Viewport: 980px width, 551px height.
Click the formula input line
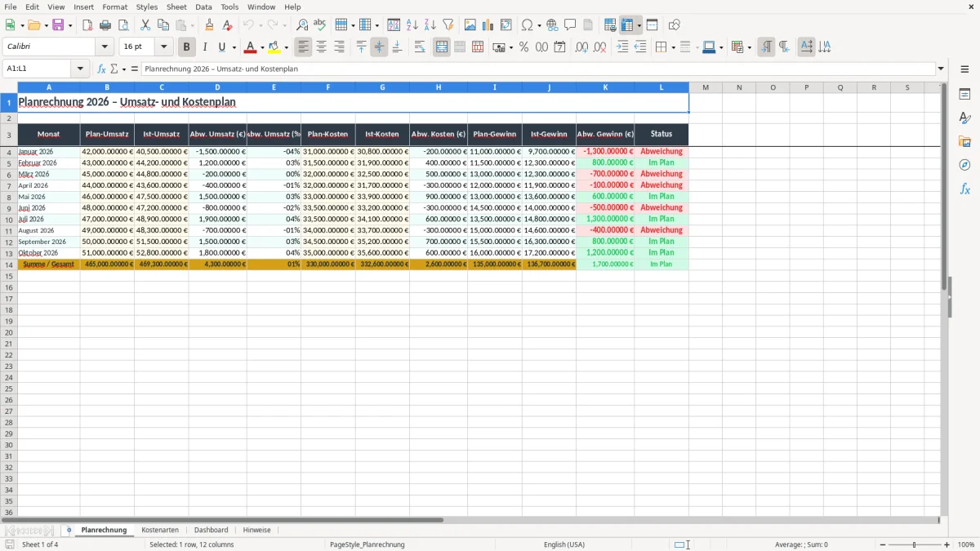point(538,69)
